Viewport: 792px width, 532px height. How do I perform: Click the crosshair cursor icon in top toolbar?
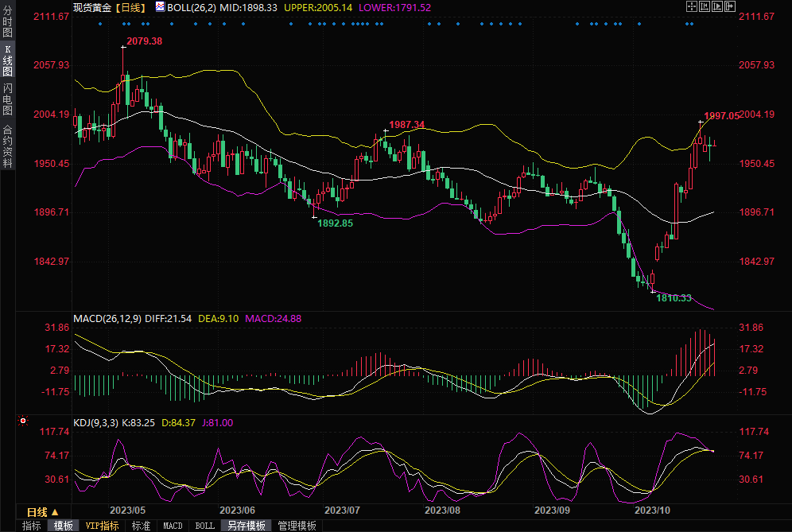click(692, 6)
